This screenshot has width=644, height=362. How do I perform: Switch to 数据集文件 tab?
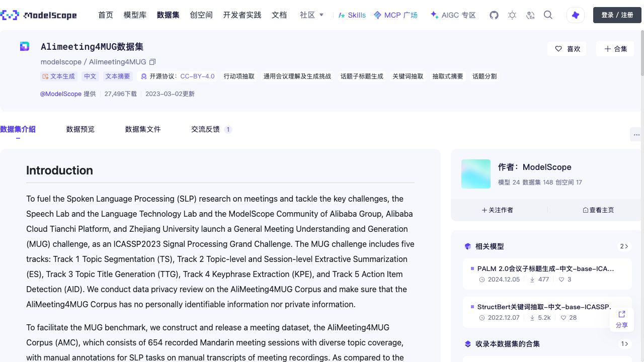point(143,129)
